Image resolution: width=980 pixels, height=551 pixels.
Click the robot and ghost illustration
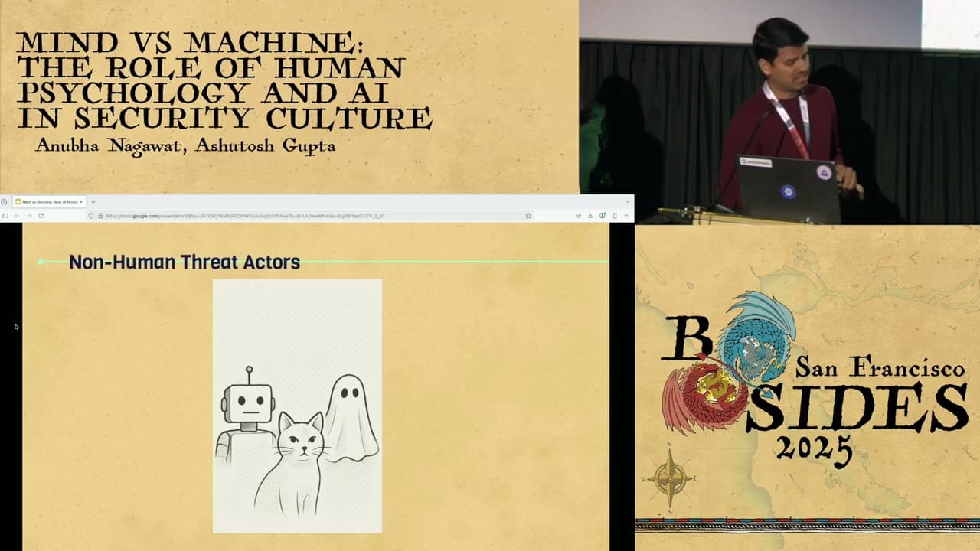[297, 406]
